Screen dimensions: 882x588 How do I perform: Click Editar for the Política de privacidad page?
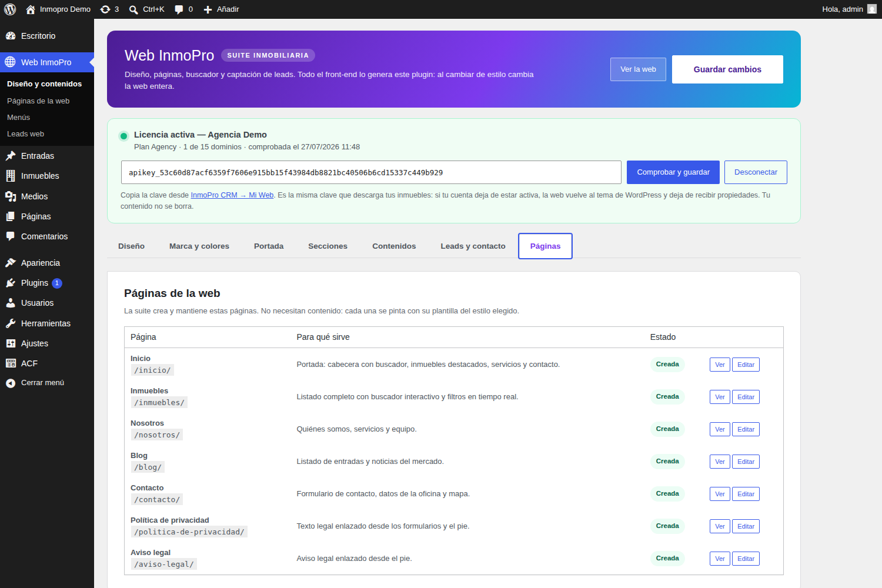(746, 526)
